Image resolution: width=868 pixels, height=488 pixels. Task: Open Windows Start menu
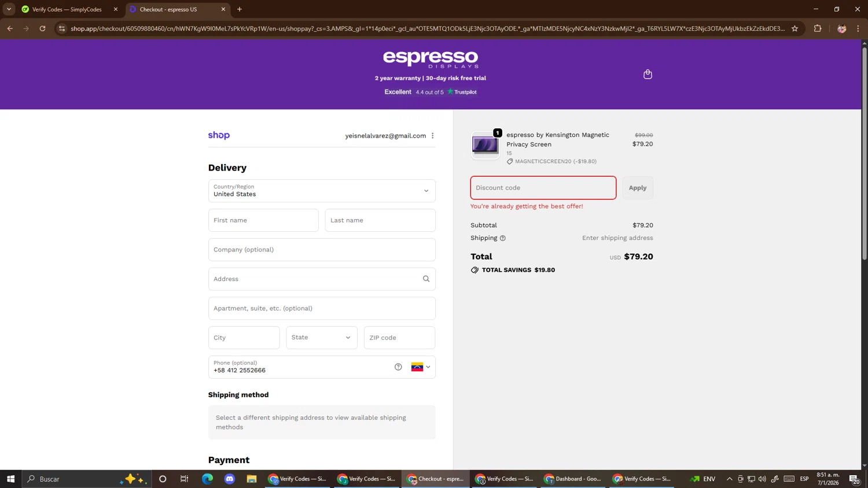coord(10,479)
